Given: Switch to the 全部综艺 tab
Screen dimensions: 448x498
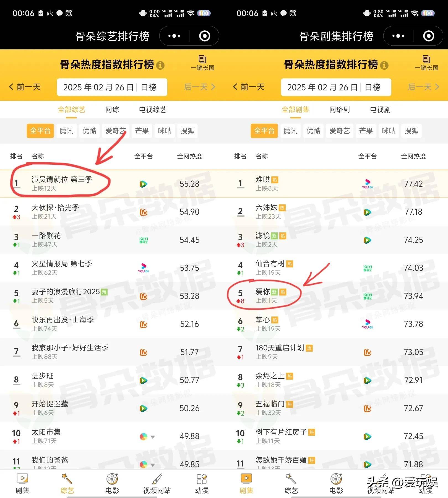Looking at the screenshot, I should pos(71,110).
